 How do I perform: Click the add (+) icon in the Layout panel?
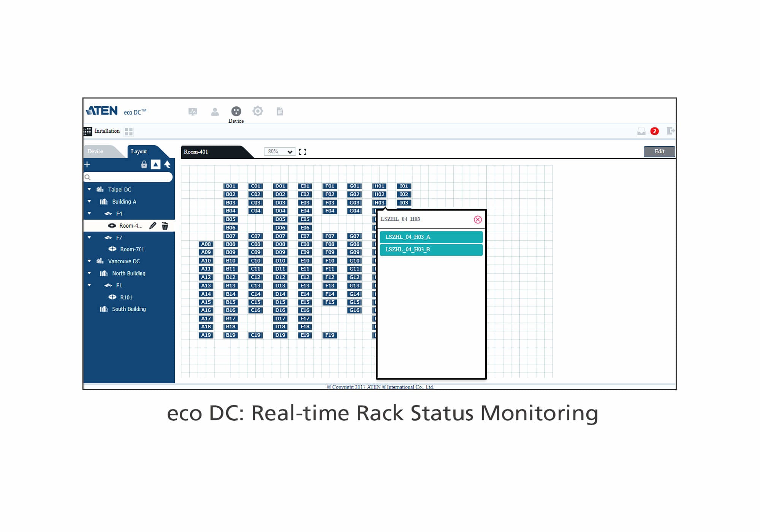pos(87,165)
